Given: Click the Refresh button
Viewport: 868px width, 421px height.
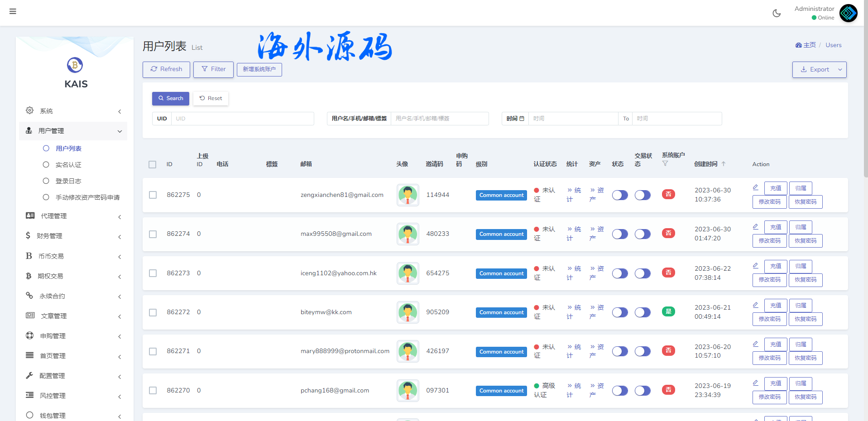Looking at the screenshot, I should click(166, 69).
